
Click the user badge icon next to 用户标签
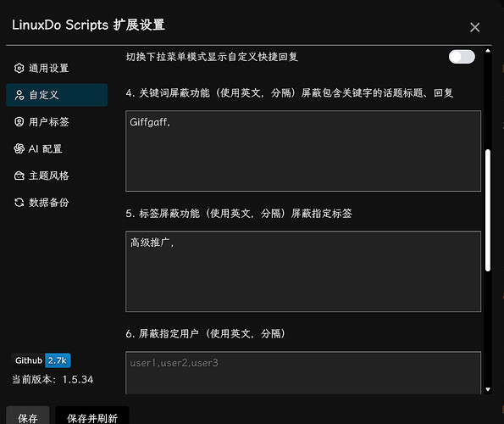[19, 121]
